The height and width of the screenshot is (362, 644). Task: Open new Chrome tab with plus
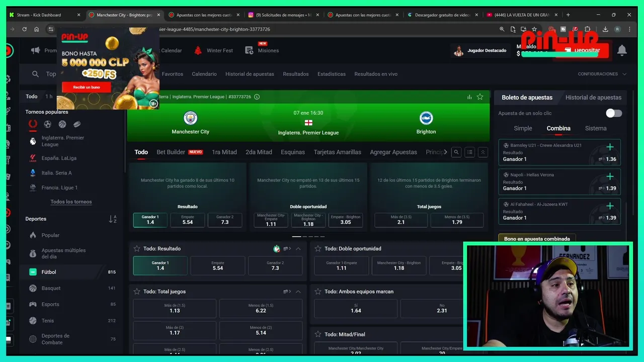coord(568,15)
